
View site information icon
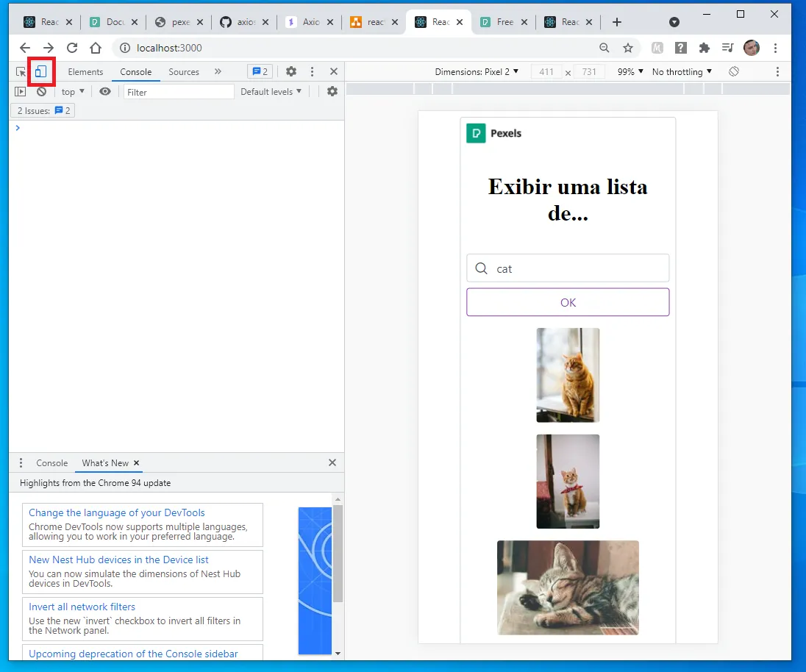pyautogui.click(x=125, y=48)
